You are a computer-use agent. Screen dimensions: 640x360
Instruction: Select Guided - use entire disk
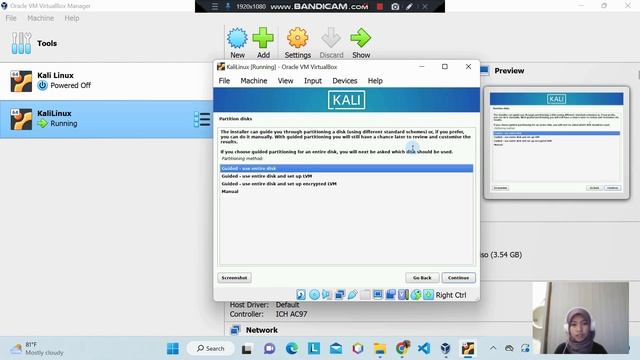point(346,168)
